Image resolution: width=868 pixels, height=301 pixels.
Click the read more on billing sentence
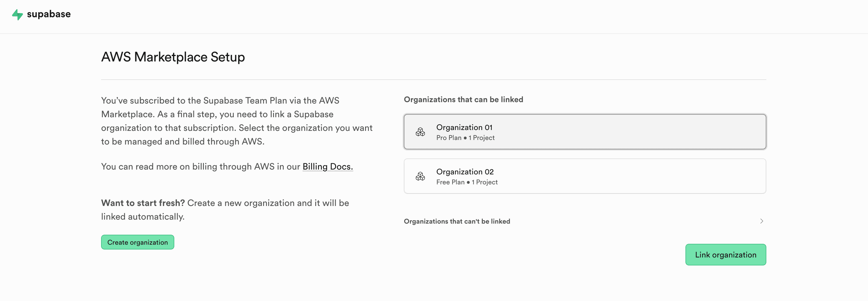click(200, 167)
